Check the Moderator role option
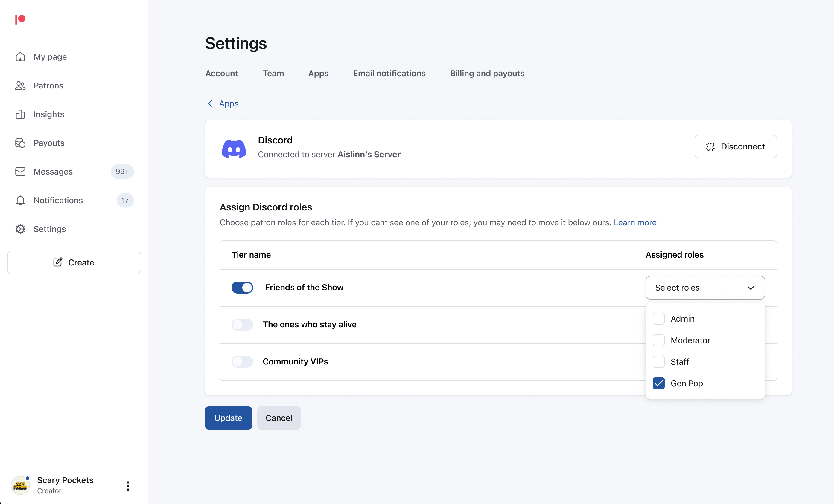 click(x=659, y=340)
